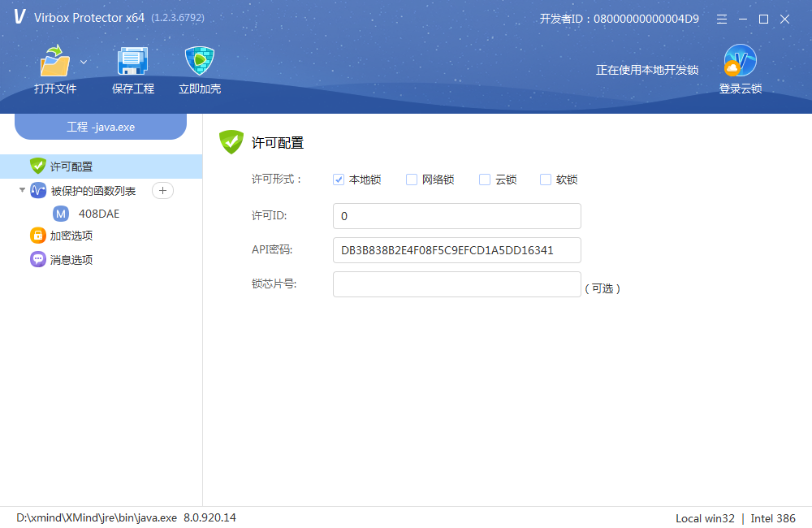Maximize the Virbox Protector window
812x528 pixels.
coord(763,19)
